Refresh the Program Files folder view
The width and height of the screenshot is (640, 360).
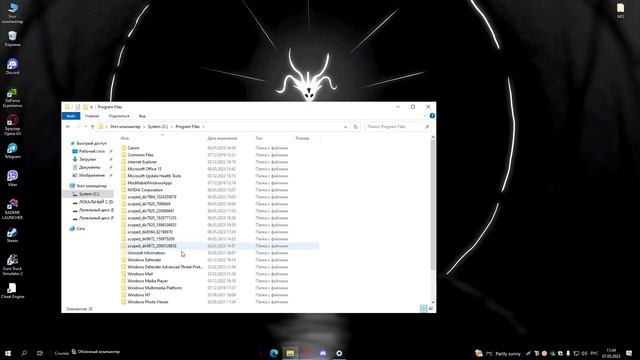[356, 127]
